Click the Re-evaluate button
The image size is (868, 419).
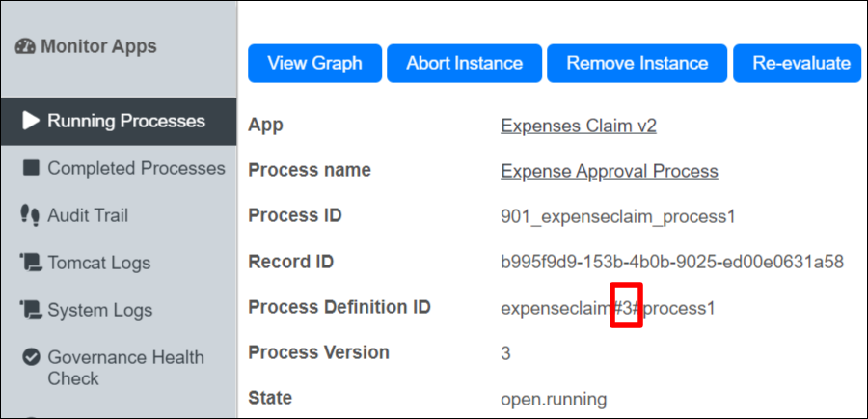tap(798, 63)
